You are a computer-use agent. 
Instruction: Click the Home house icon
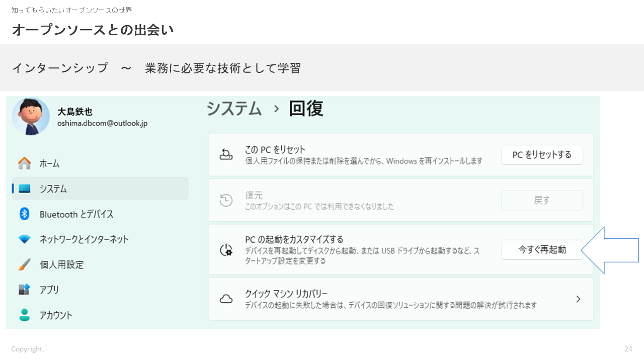pyautogui.click(x=24, y=163)
